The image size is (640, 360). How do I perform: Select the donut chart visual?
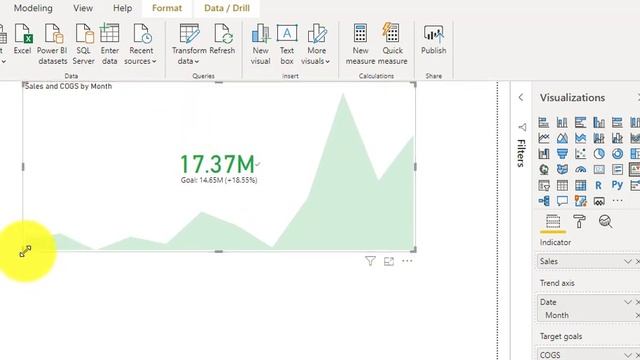tap(617, 153)
